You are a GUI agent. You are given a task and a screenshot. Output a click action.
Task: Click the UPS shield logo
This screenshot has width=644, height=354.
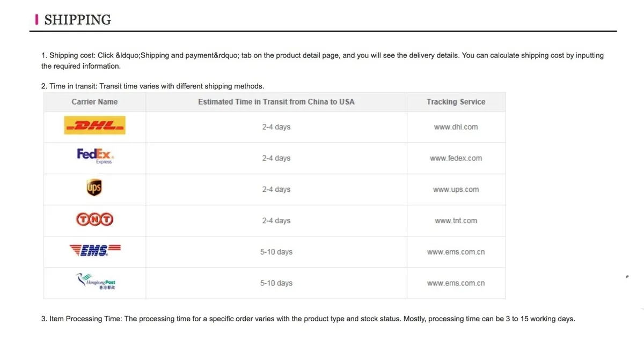[x=94, y=188]
